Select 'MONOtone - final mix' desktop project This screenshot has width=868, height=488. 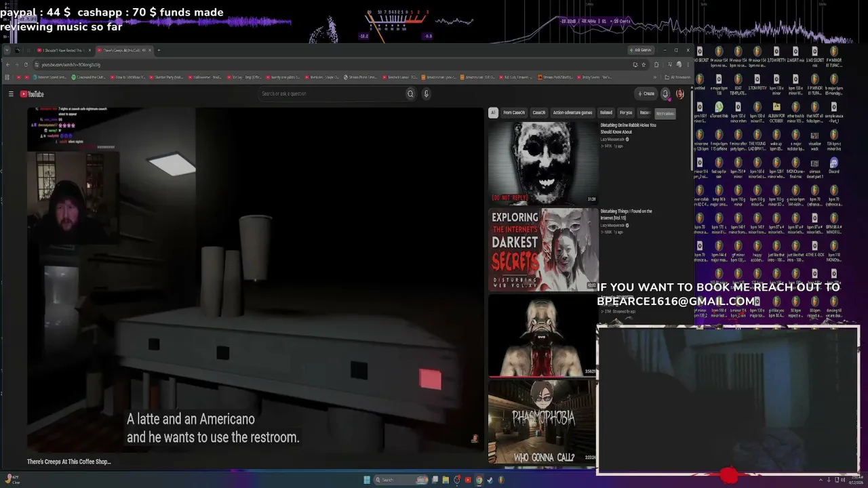[795, 166]
